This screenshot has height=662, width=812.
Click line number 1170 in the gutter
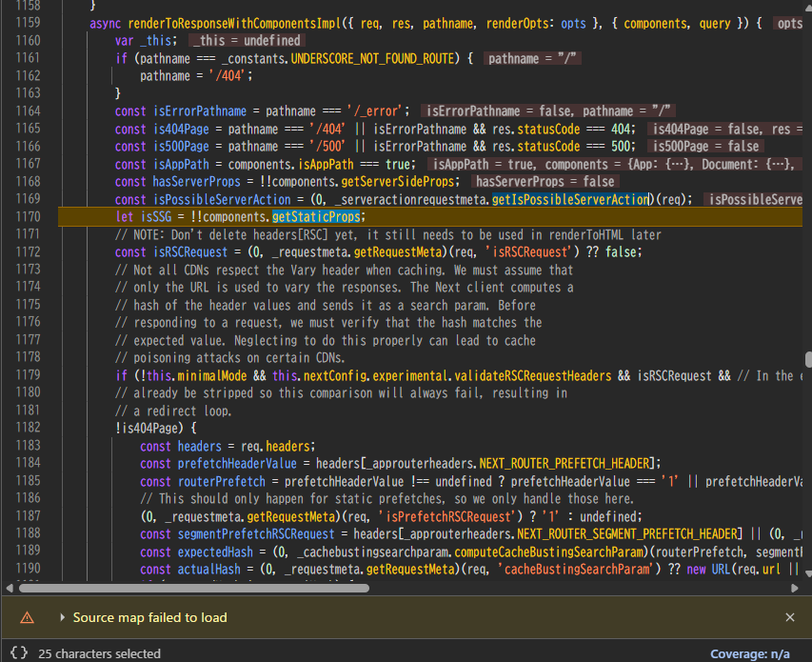[28, 216]
